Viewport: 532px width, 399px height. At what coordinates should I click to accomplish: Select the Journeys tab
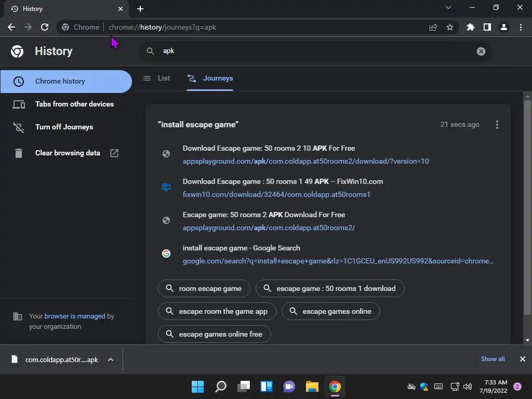pyautogui.click(x=210, y=78)
